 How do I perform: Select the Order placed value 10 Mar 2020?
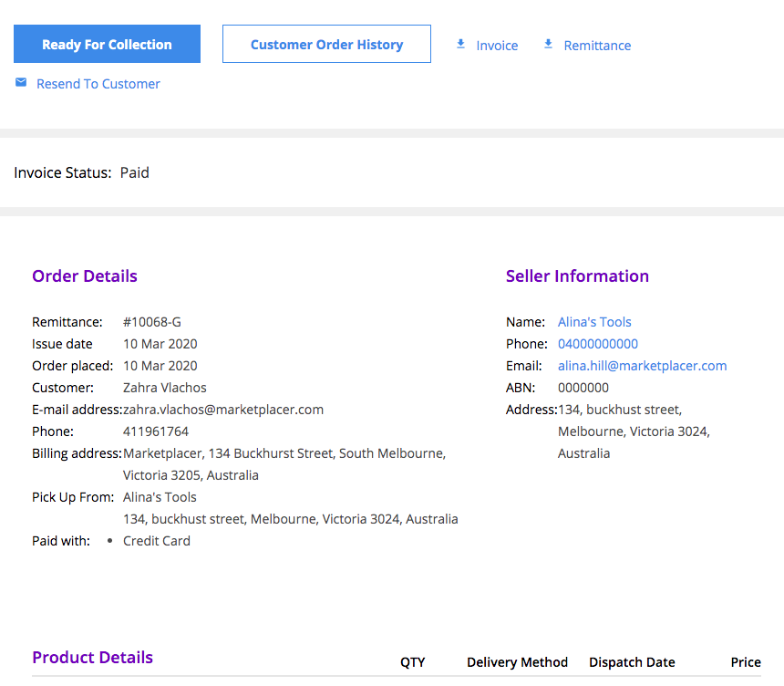click(x=160, y=366)
